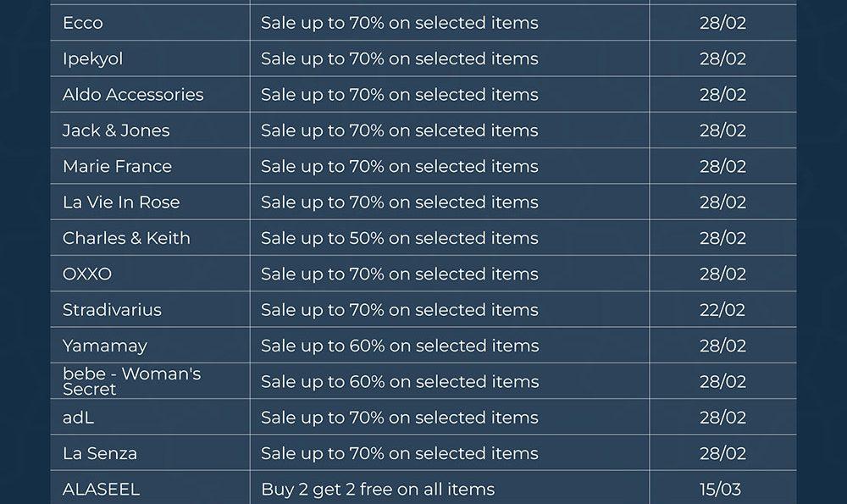Select the ALASEEL brand name

(x=101, y=490)
